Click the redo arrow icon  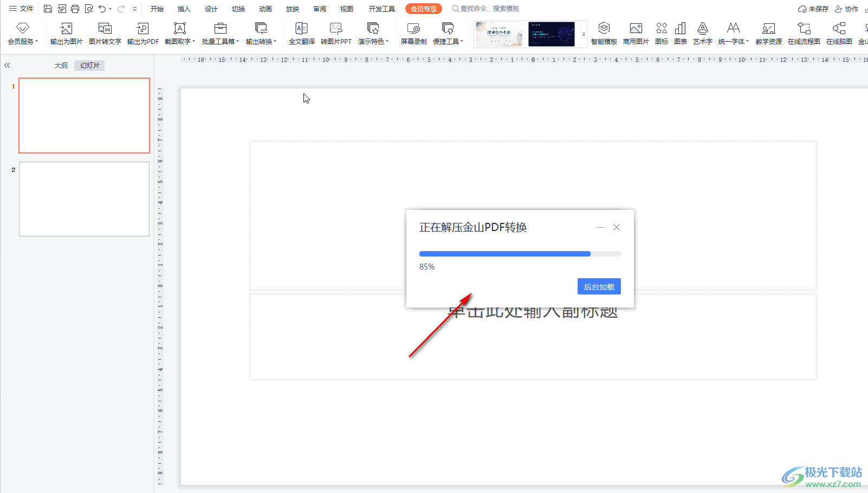[x=121, y=9]
